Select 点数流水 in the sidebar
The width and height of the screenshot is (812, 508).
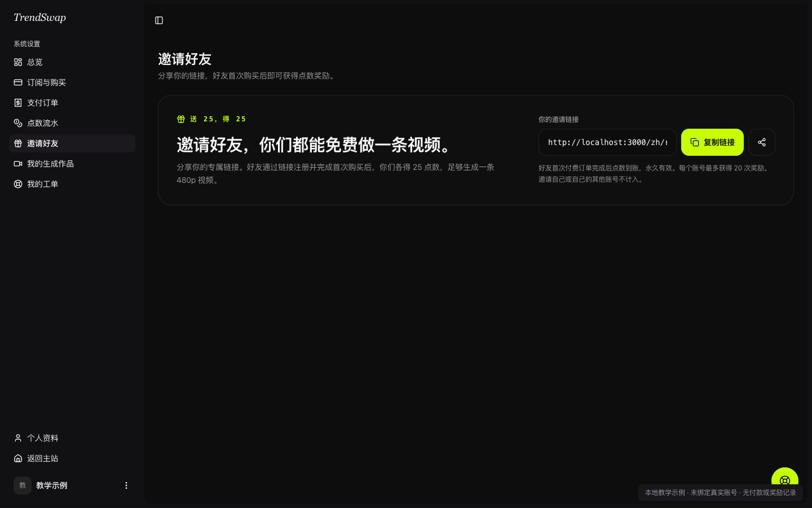tap(72, 123)
